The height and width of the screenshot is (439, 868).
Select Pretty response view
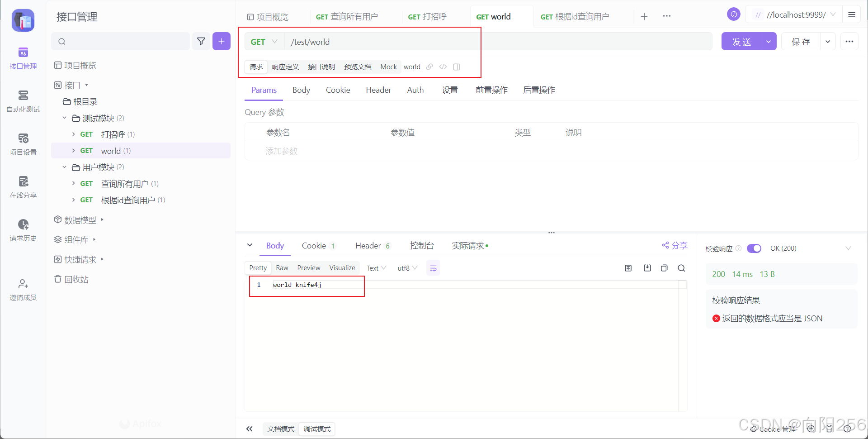click(x=258, y=268)
